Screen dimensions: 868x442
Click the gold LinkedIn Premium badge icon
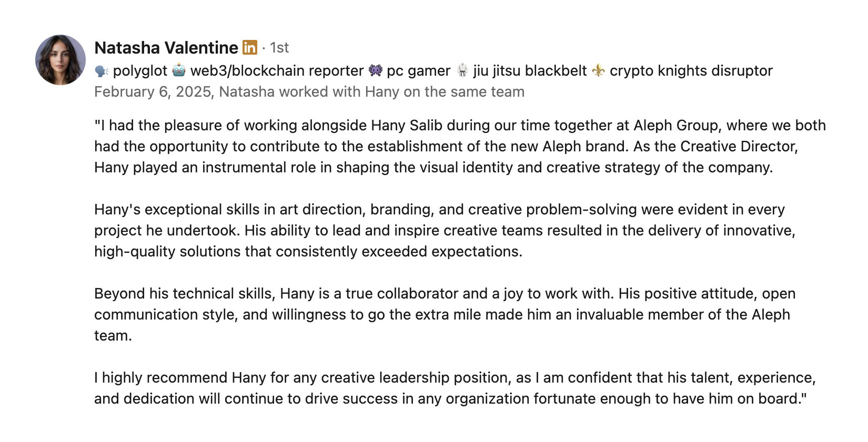[250, 48]
